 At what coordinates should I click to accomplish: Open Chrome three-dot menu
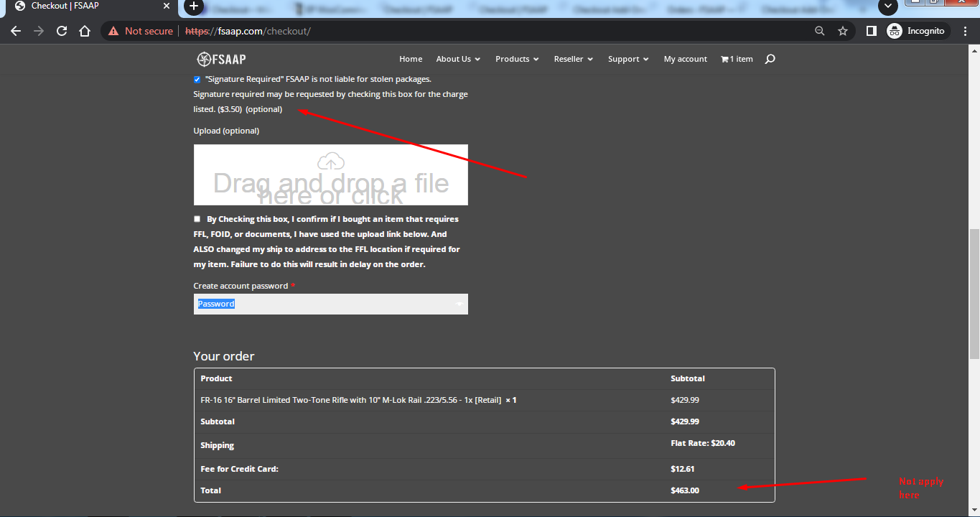coord(966,31)
